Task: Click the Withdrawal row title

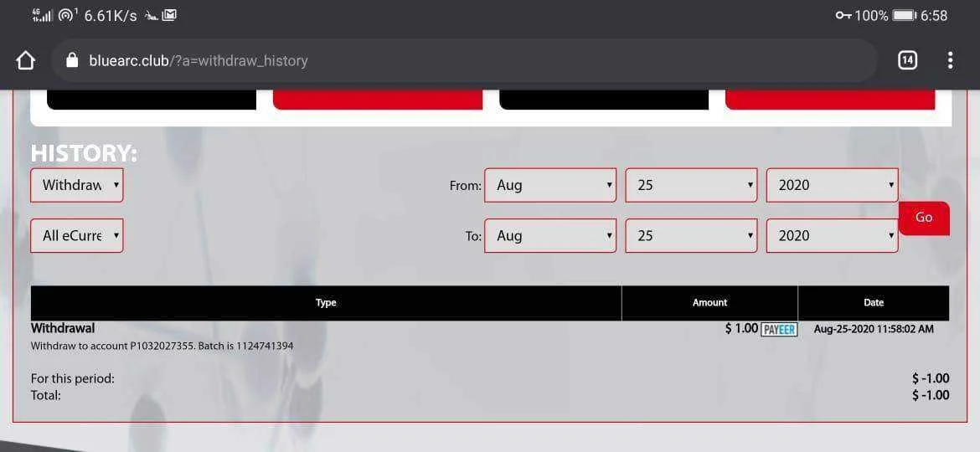Action: pos(63,328)
